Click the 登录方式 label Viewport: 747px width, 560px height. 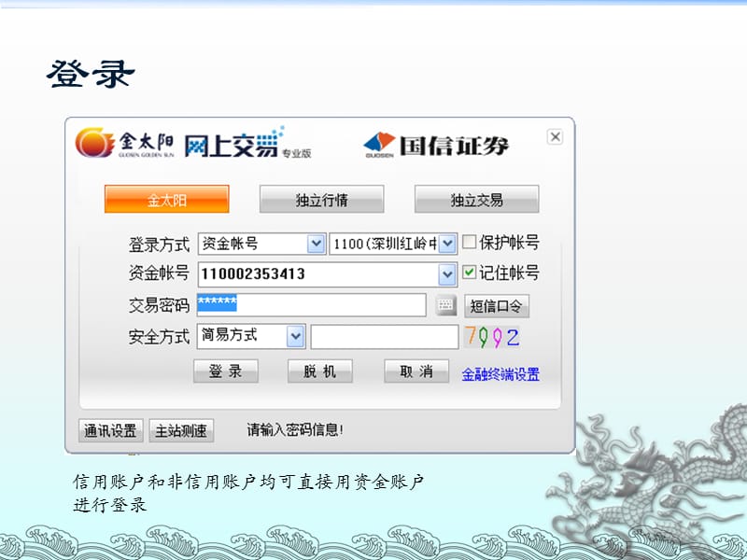[x=159, y=245]
